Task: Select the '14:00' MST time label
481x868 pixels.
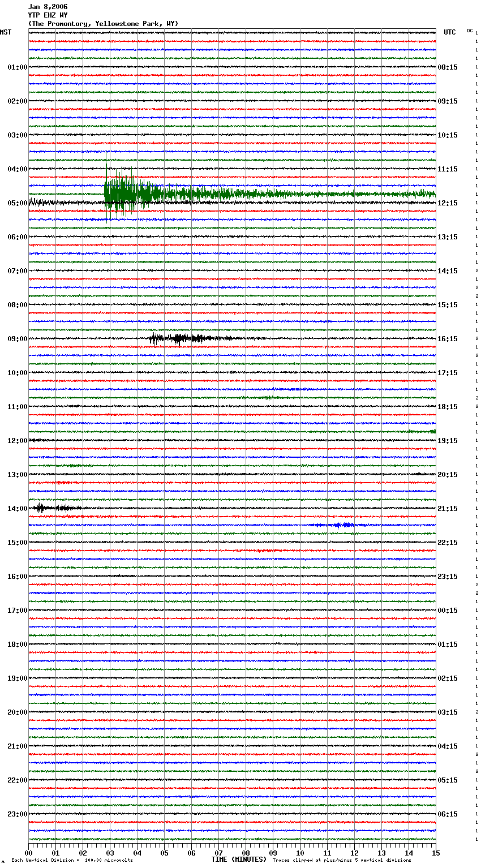Action: [x=17, y=509]
